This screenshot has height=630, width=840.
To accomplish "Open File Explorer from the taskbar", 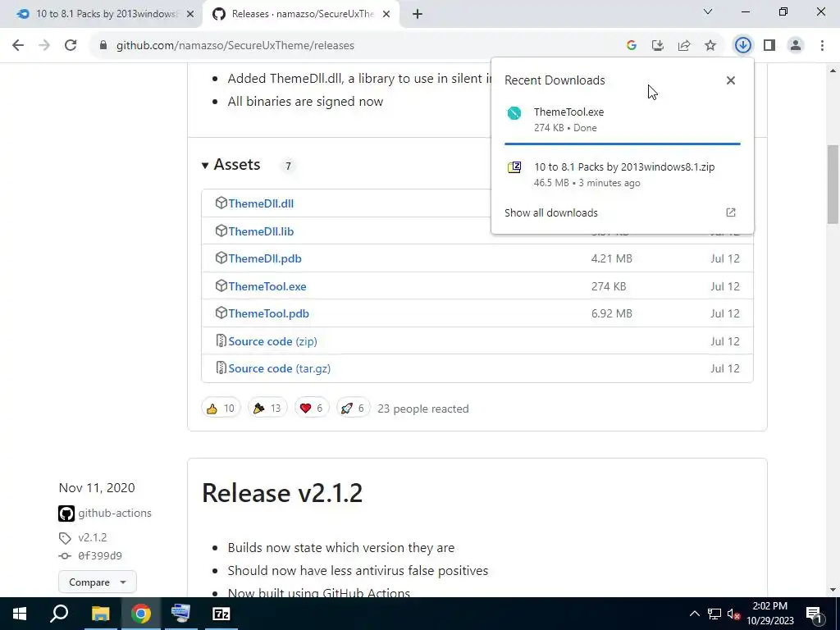I will (x=100, y=614).
